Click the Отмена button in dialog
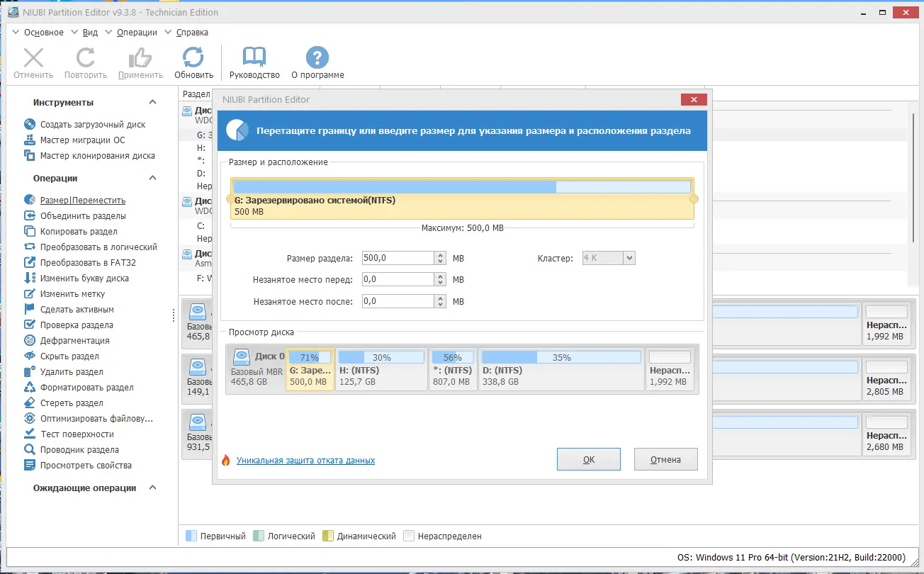 point(666,459)
